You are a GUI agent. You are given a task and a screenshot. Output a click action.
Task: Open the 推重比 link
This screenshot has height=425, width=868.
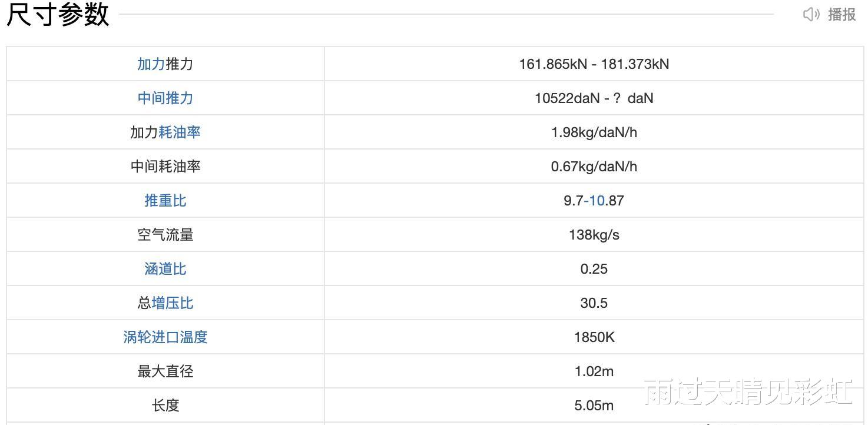(165, 200)
